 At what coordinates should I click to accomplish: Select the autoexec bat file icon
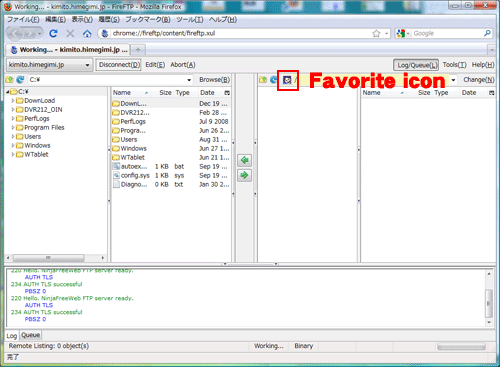coord(116,166)
